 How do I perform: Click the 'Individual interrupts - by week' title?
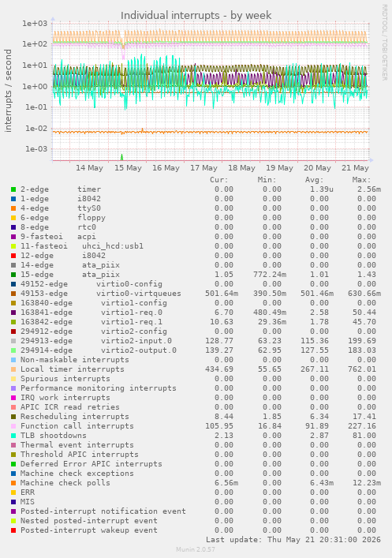[196, 16]
